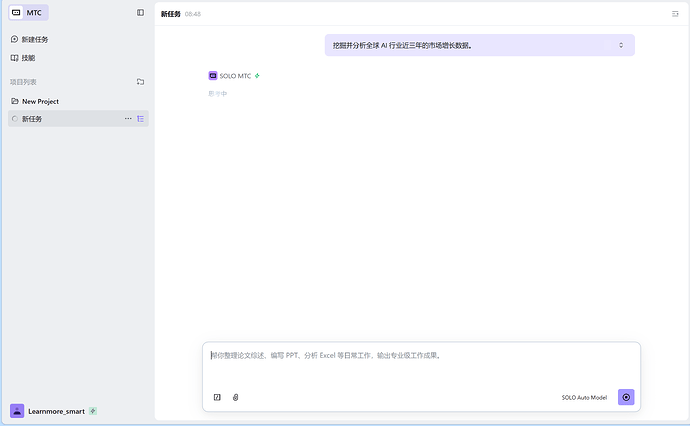Open the three-dot menu for 新任务
This screenshot has width=690, height=426.
(x=127, y=118)
